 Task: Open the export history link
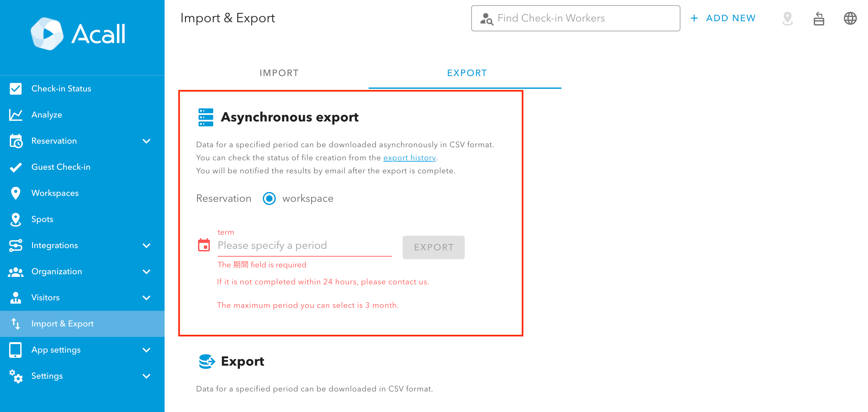[409, 158]
